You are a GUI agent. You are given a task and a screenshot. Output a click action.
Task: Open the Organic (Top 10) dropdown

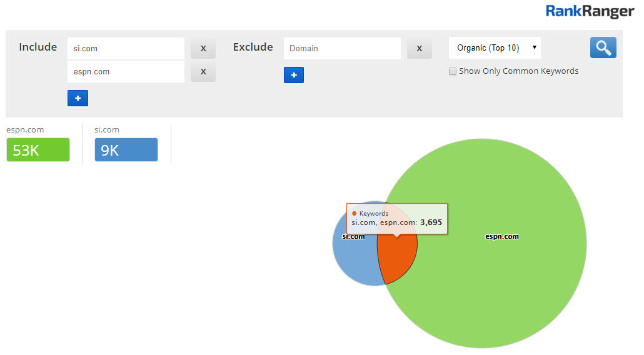[495, 48]
